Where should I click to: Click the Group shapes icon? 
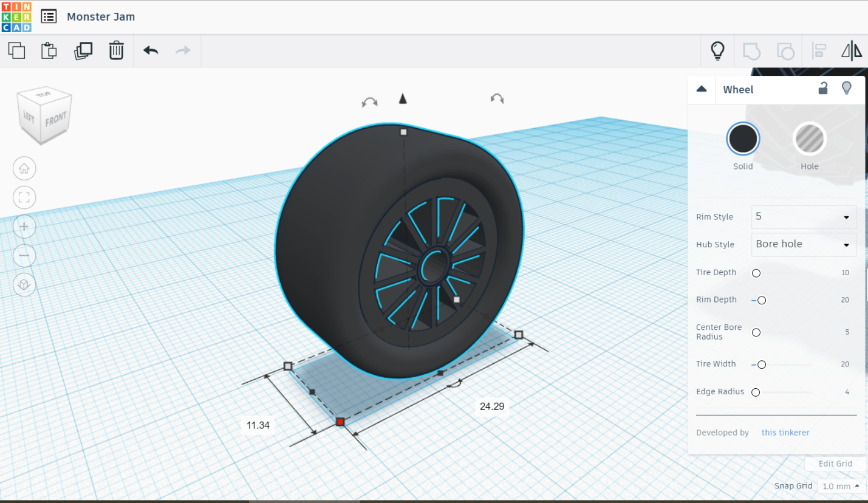[x=751, y=50]
